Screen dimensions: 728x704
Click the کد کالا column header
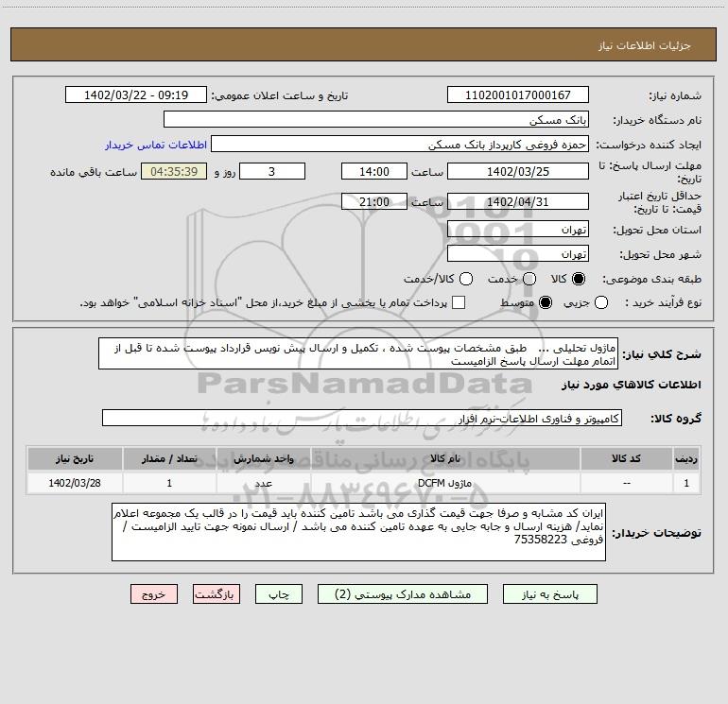click(x=626, y=458)
